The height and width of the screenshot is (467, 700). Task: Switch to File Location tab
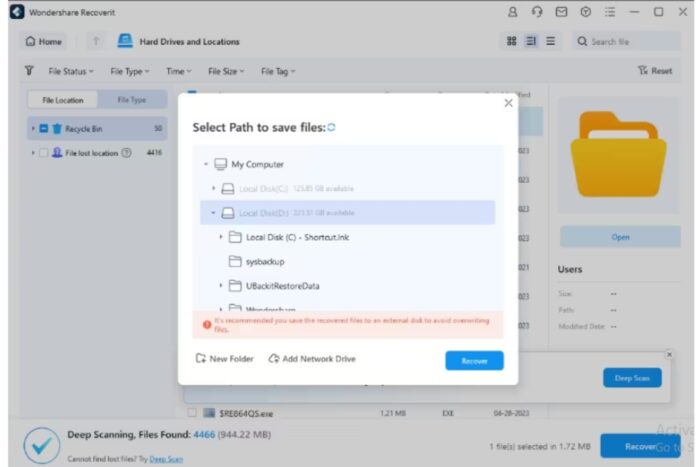tap(62, 100)
